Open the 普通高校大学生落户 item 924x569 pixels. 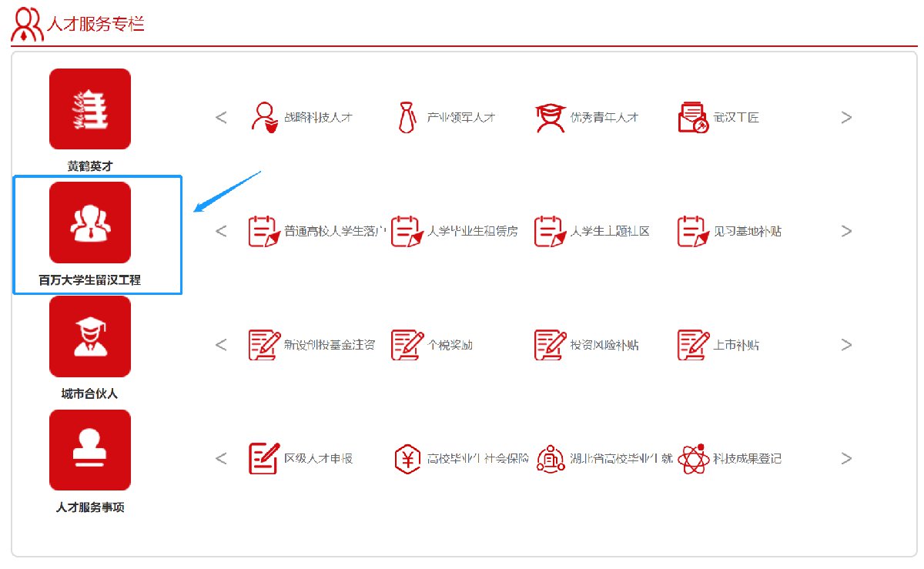(316, 231)
